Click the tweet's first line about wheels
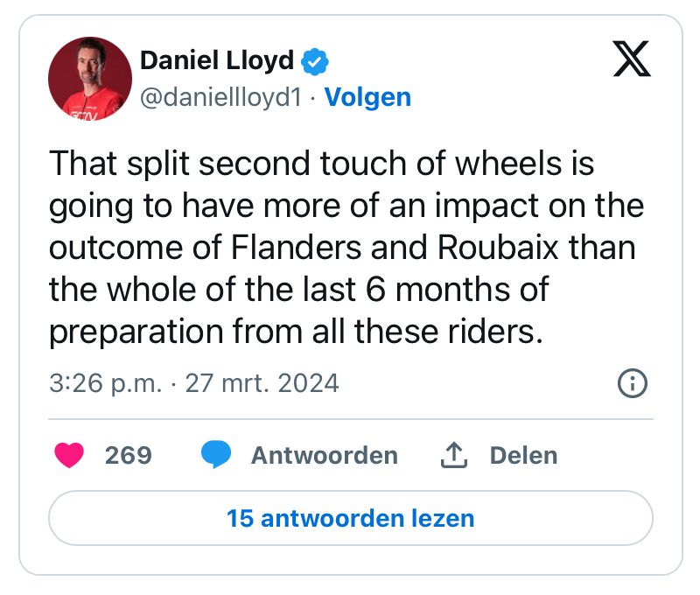Screen dimensions: 700x595 pos(321,164)
